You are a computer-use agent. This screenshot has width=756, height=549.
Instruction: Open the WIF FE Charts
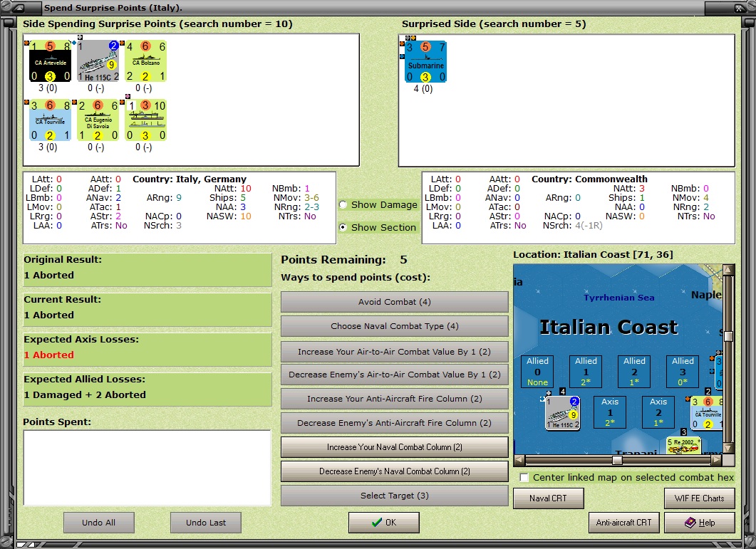coord(700,498)
